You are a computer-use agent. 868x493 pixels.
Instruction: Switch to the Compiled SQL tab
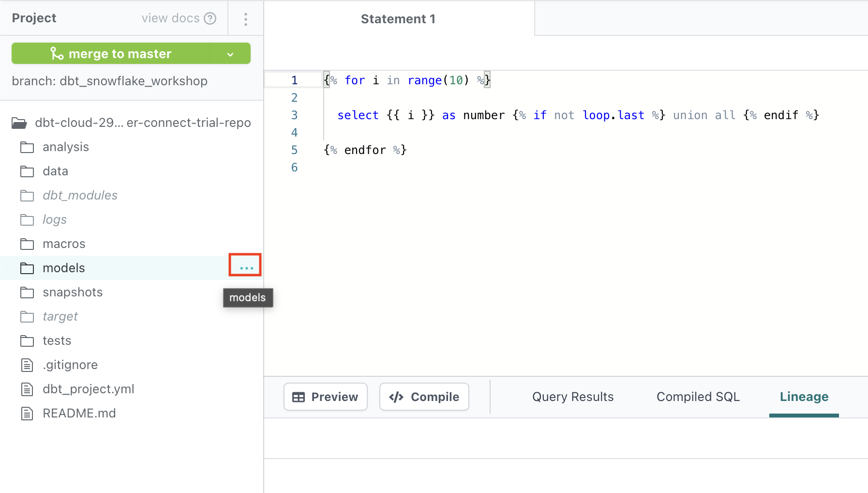pos(698,397)
